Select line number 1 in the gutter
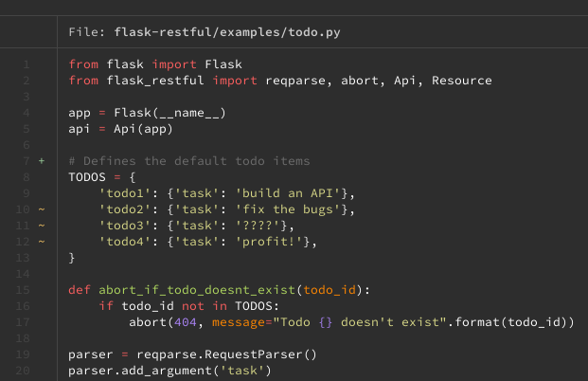Image resolution: width=588 pixels, height=381 pixels. click(x=27, y=64)
